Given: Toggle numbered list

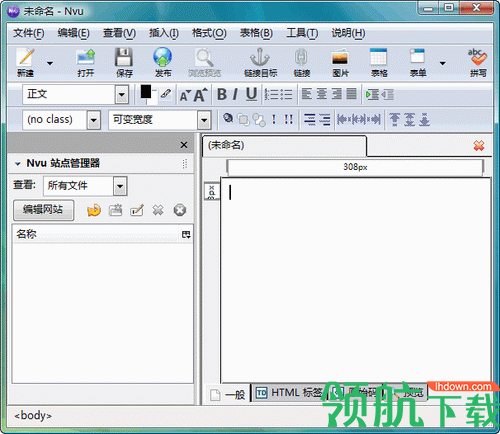Looking at the screenshot, I should click(271, 95).
